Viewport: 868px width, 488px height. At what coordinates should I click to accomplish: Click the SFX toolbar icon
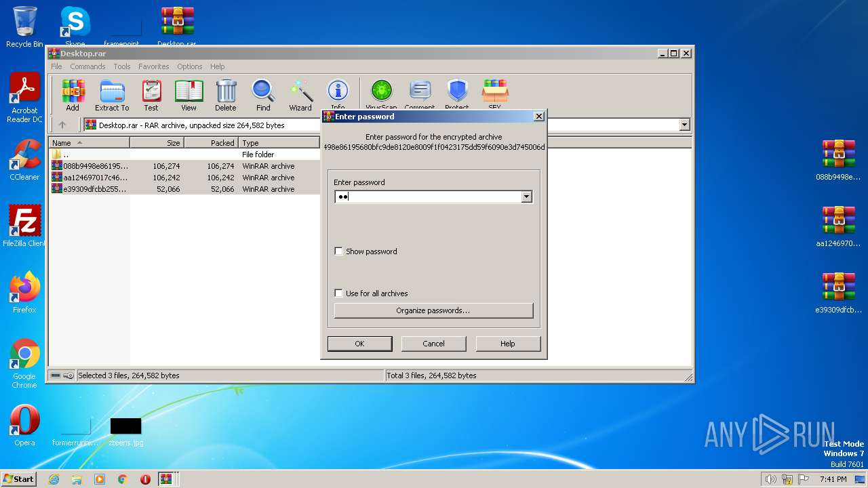point(495,94)
